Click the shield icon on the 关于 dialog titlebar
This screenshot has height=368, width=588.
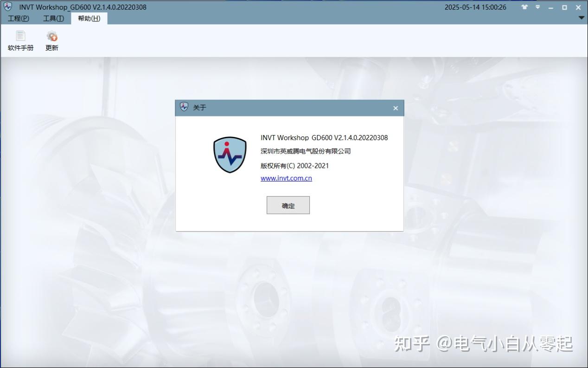[183, 107]
